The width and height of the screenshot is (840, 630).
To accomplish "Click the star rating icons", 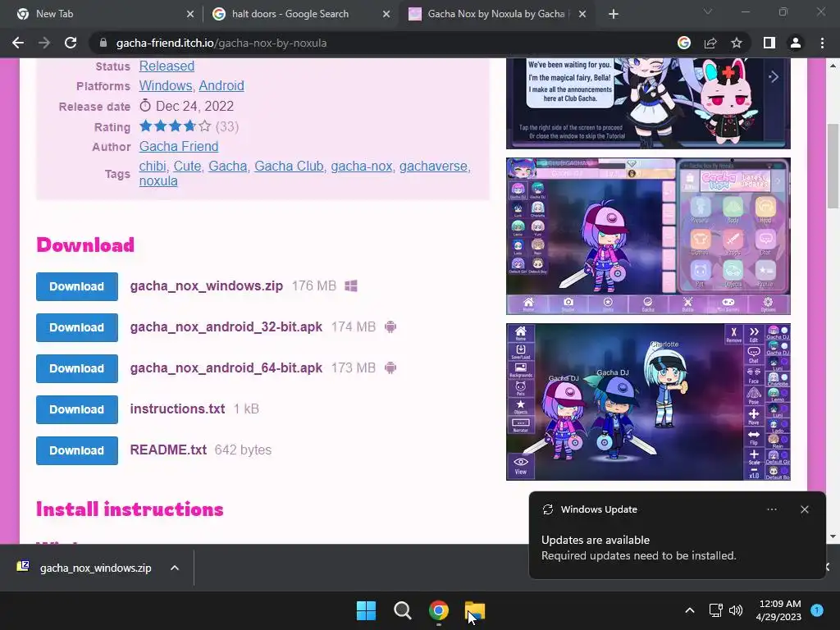I will click(176, 126).
